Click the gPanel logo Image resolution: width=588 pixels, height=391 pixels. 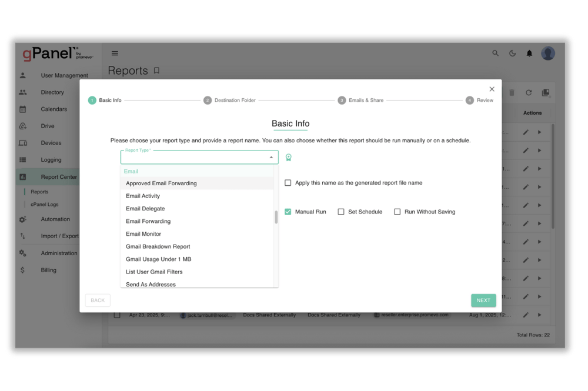click(x=58, y=54)
